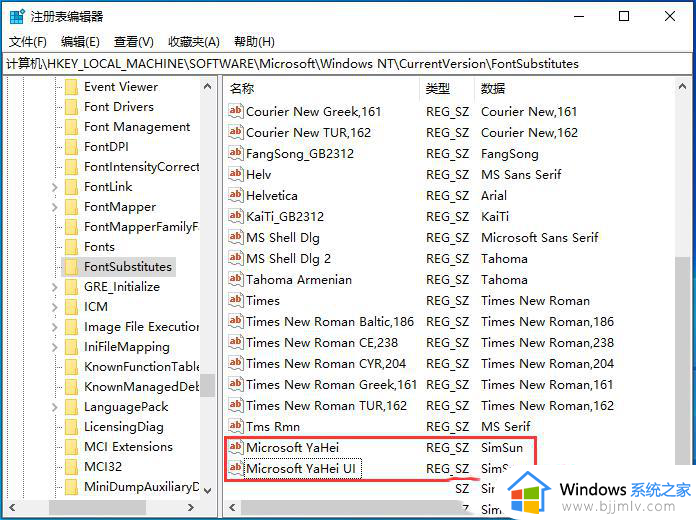Click string icon of Helvetica value

tap(236, 195)
